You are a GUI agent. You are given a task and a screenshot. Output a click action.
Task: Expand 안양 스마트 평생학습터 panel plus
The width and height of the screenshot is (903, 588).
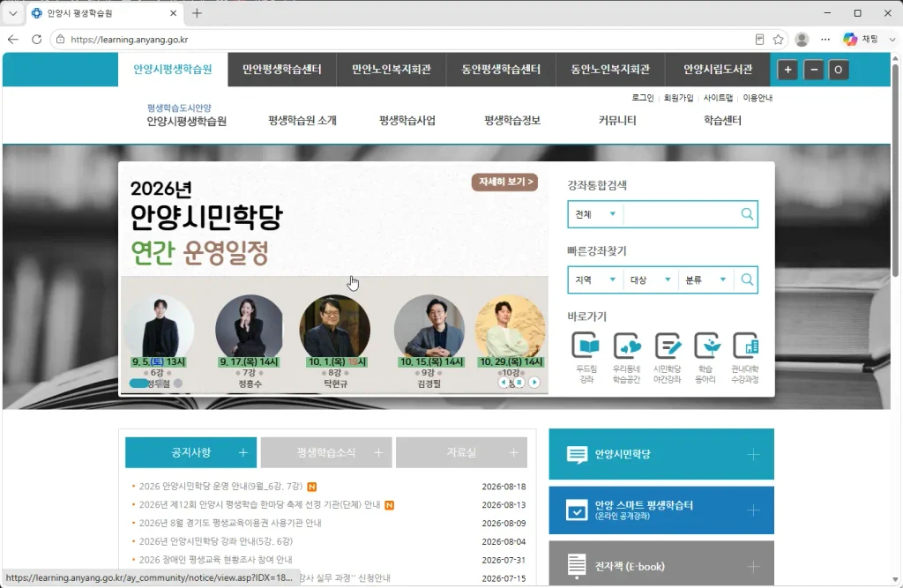coord(753,510)
